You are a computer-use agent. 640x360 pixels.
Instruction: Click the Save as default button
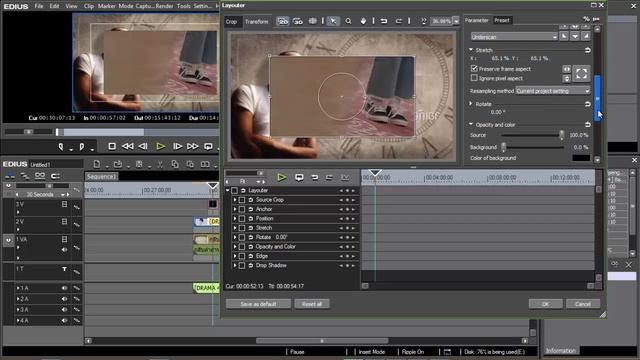coord(258,304)
